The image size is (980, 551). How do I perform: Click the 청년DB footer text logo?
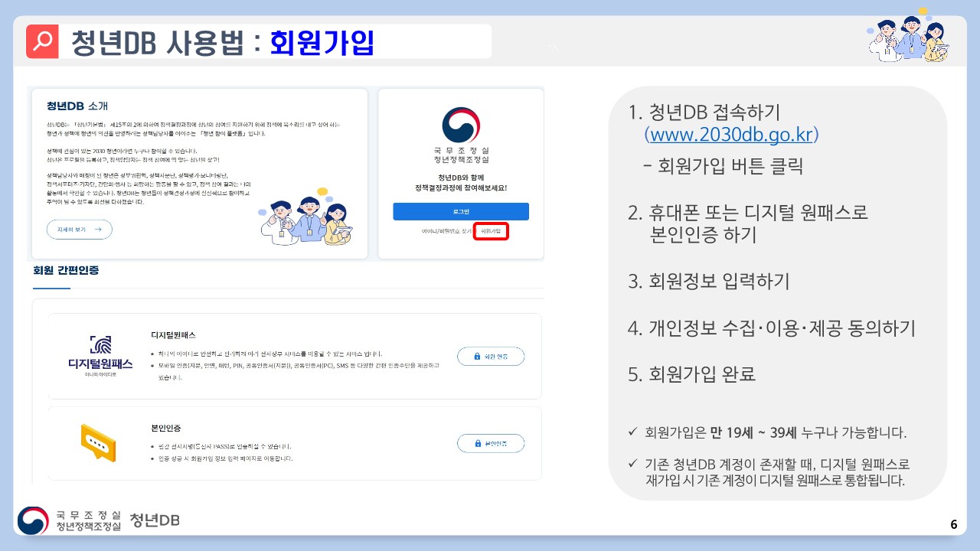[155, 520]
